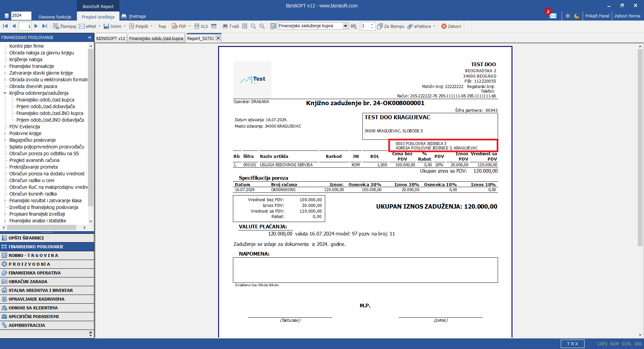Image resolution: width=644 pixels, height=349 pixels.
Task: Click the Štampaj print icon
Action: [56, 26]
